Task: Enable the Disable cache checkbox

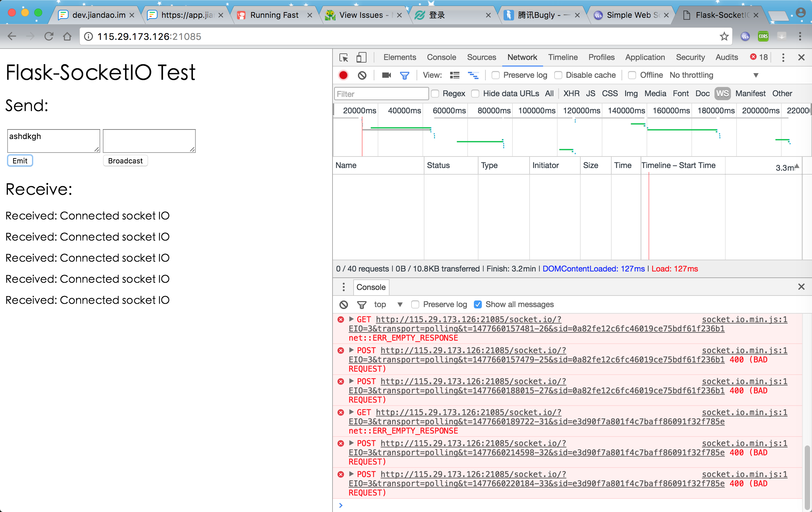Action: pos(559,75)
